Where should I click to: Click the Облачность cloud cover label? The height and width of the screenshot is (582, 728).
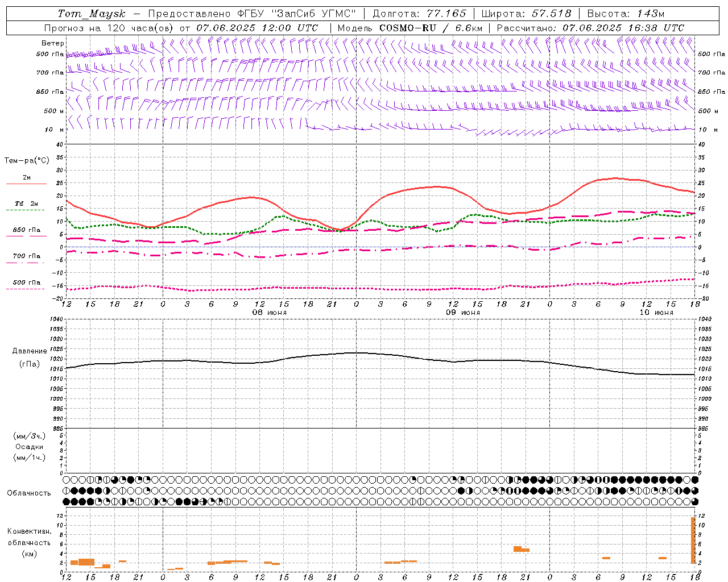click(x=29, y=493)
